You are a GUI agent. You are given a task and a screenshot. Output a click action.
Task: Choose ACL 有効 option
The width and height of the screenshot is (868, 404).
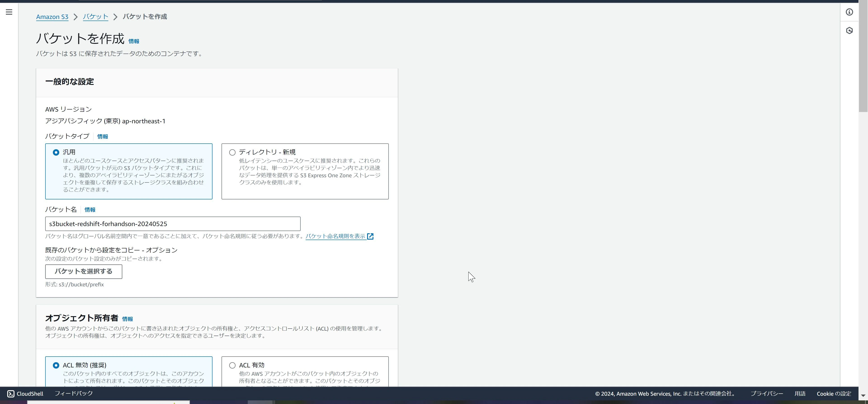tap(232, 365)
